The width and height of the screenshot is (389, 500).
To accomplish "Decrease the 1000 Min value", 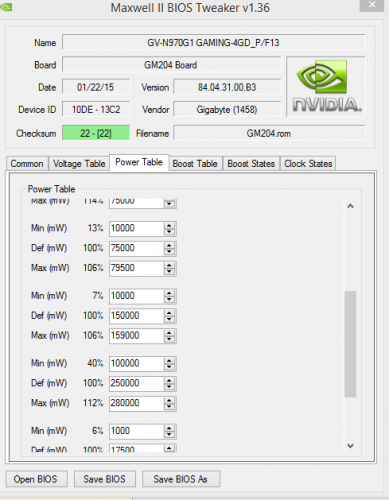I will point(169,435).
